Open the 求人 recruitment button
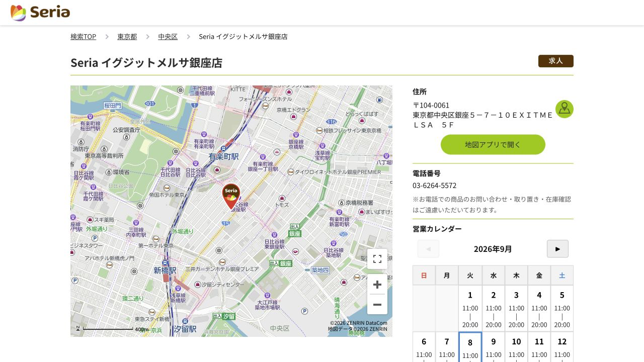The height and width of the screenshot is (362, 644). coord(556,61)
